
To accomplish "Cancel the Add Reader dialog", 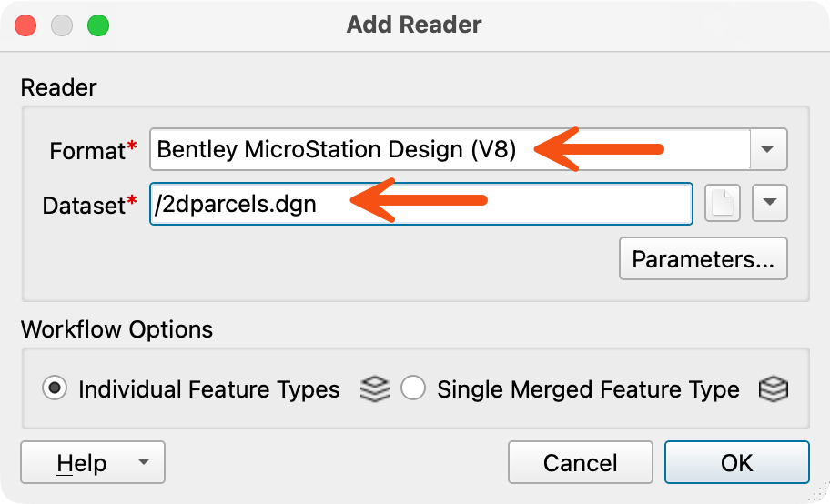I will click(580, 462).
